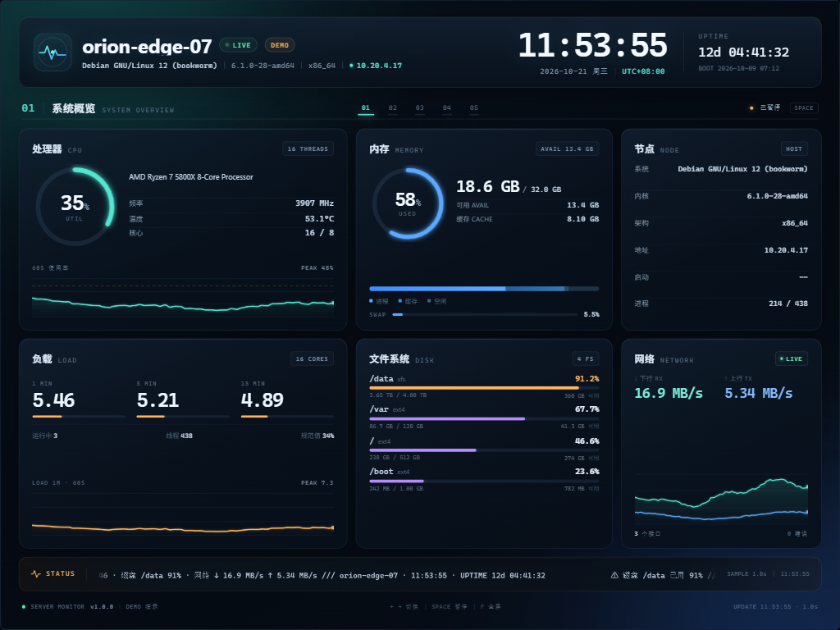The image size is (840, 630).
Task: Go to page tab 05
Action: click(474, 108)
